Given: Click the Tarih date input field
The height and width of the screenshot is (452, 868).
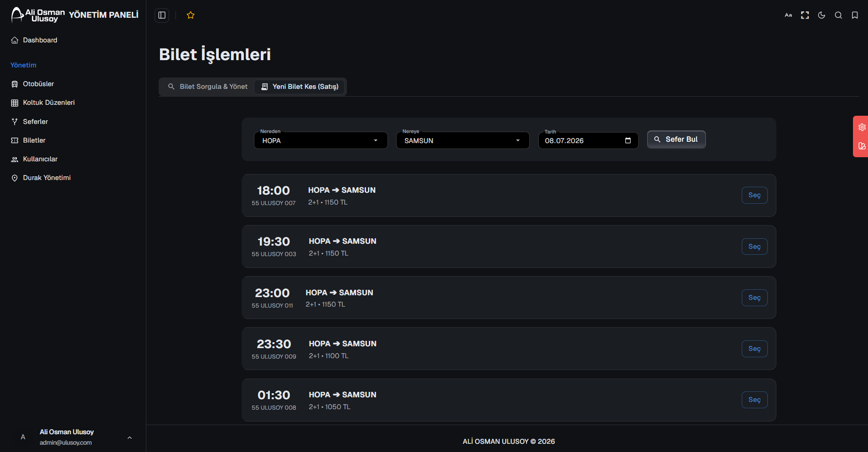Looking at the screenshot, I should (588, 140).
